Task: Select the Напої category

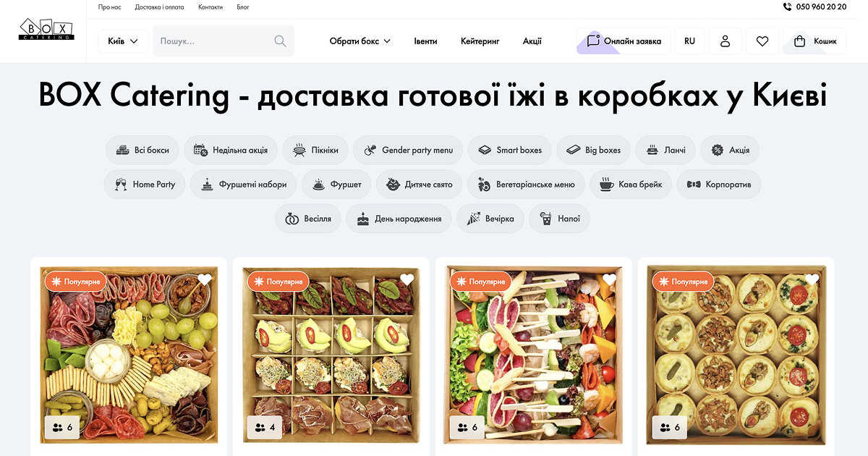Action: tap(559, 218)
